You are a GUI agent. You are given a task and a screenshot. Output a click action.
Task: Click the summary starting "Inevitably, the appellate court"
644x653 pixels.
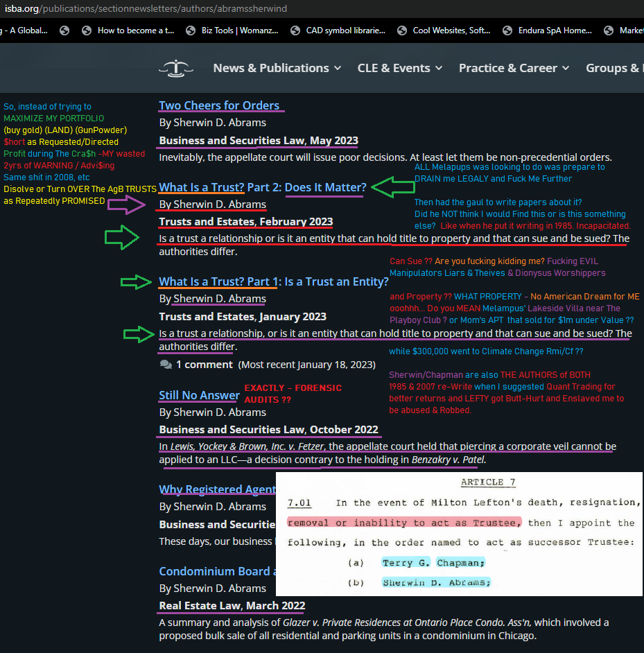point(385,158)
